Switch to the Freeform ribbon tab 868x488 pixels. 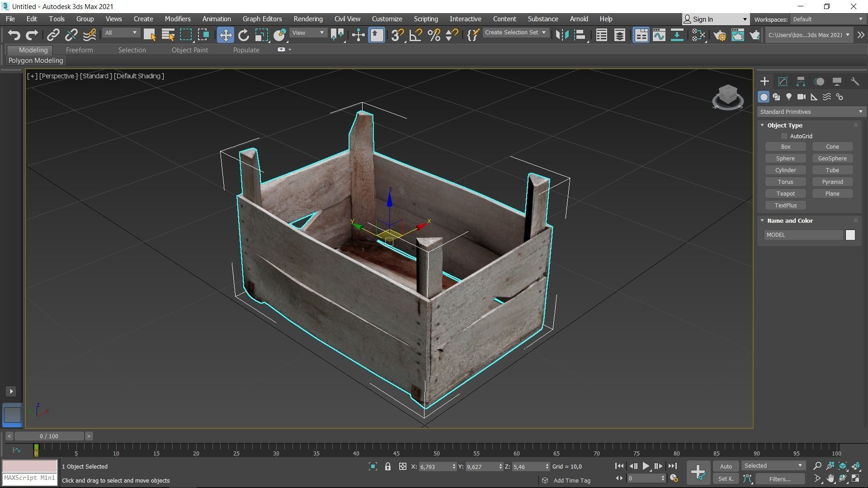click(79, 50)
